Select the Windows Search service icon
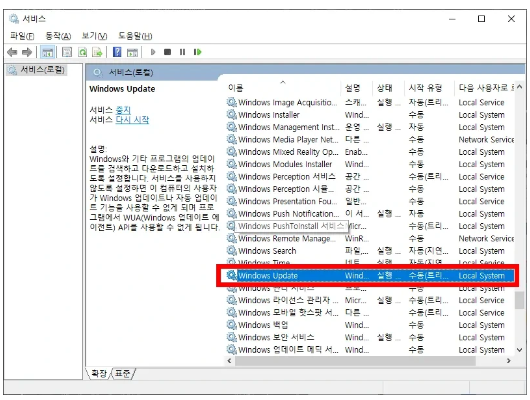 232,251
